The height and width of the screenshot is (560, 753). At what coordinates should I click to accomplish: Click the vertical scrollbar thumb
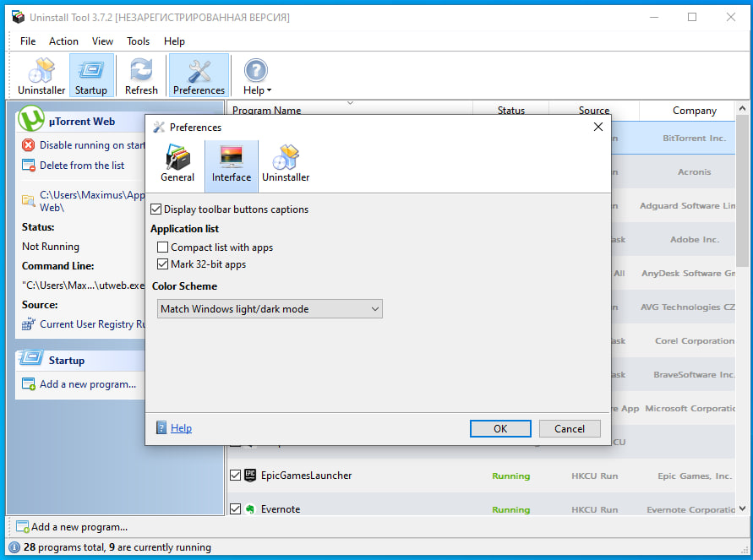[x=742, y=192]
